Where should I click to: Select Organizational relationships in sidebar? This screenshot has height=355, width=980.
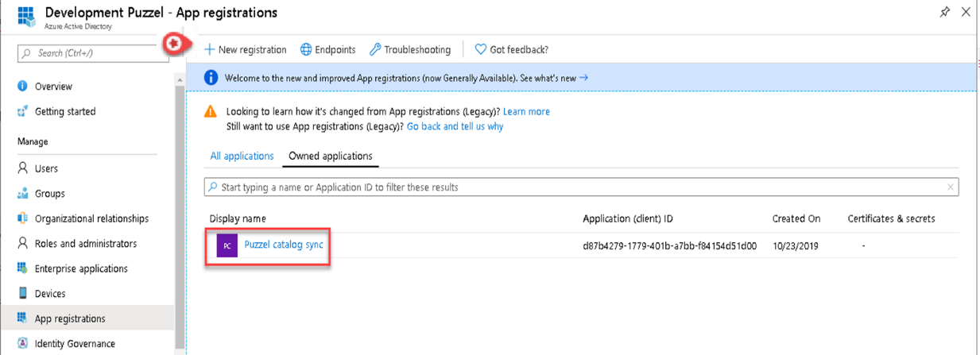click(x=91, y=218)
